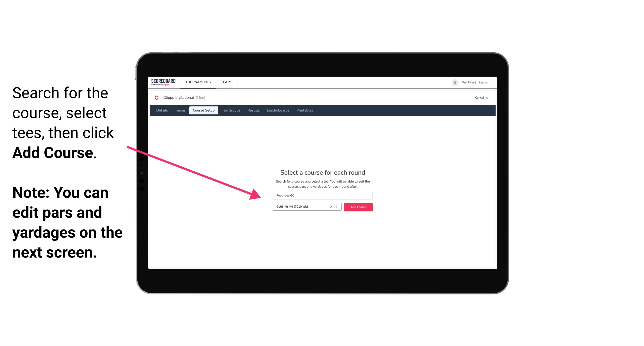644x346 pixels.
Task: Expand the tee selection dropdown
Action: [x=337, y=207]
